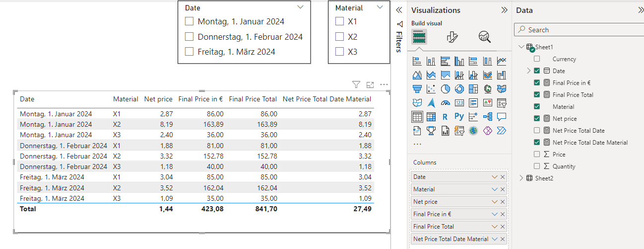Enter focus mode for the table visual
Viewport: 644px width, 249px height.
coord(370,84)
